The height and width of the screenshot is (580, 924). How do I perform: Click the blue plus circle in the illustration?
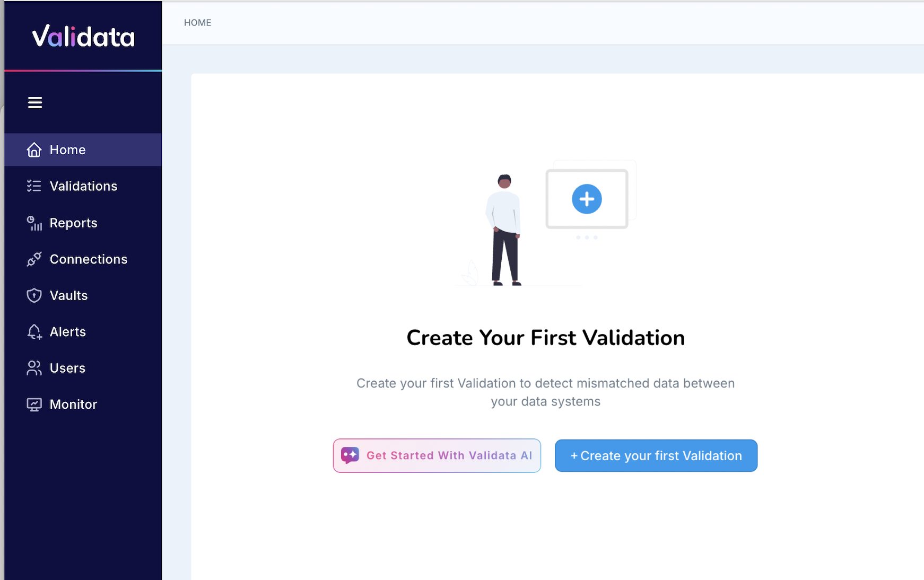click(586, 199)
